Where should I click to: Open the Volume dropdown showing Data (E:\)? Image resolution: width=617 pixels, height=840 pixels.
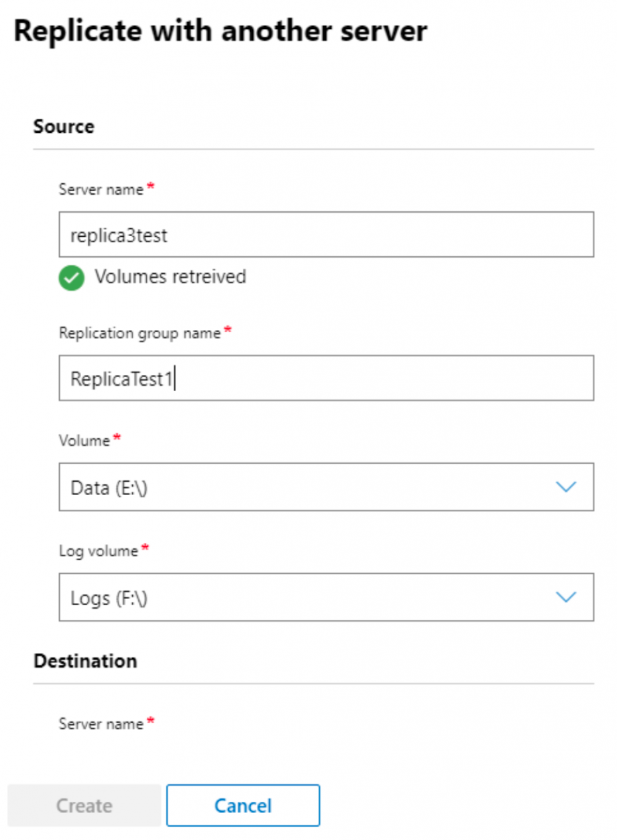click(x=327, y=487)
